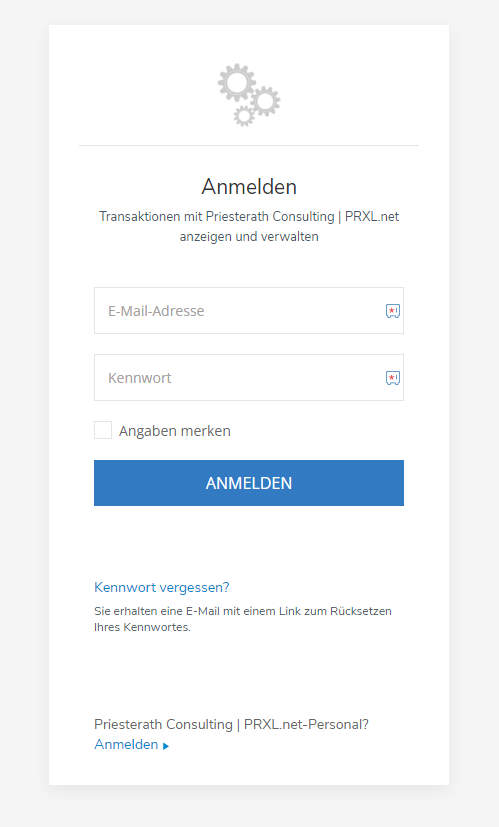Click the largest gear in the logo

tap(237, 83)
